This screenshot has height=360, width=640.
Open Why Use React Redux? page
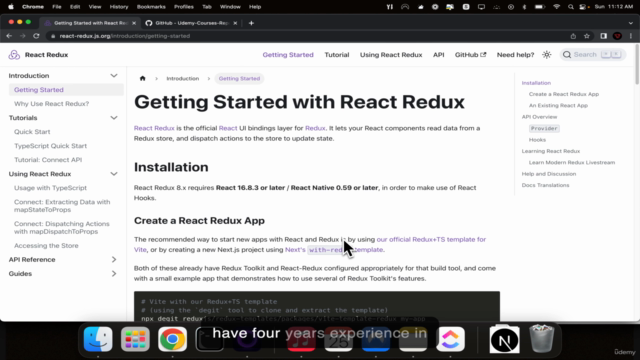[x=51, y=104]
